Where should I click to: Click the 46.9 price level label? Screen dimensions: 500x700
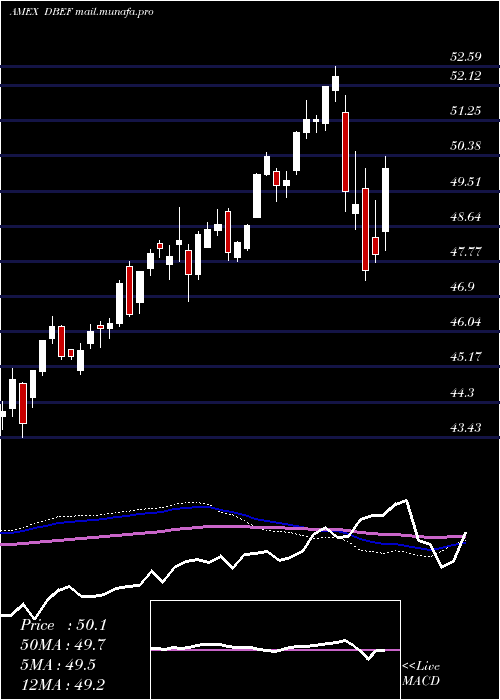(462, 287)
